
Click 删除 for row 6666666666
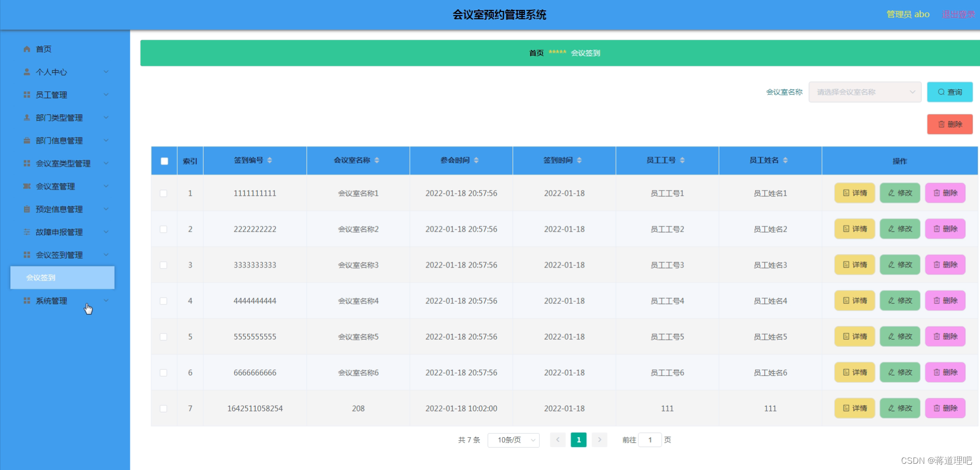945,372
